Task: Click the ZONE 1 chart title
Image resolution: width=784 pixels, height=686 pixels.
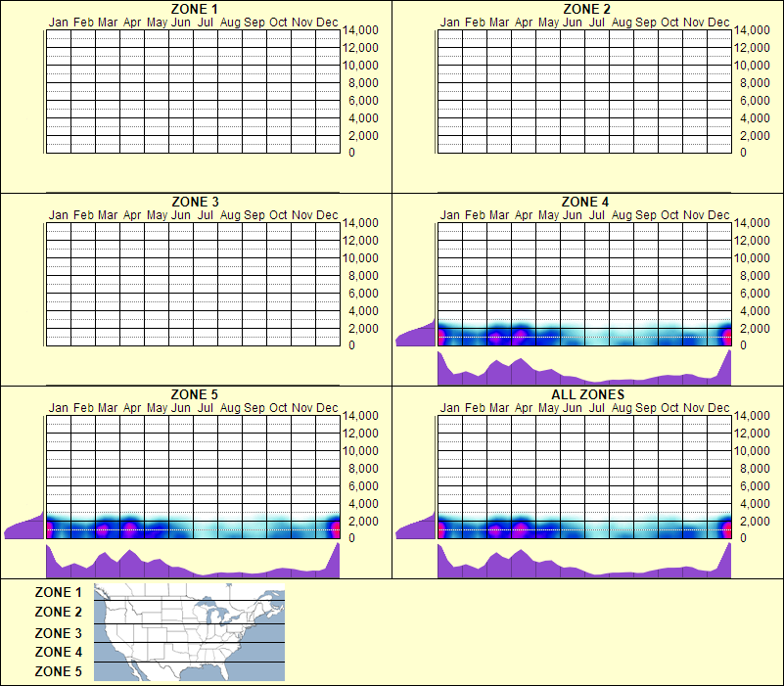Action: click(193, 9)
